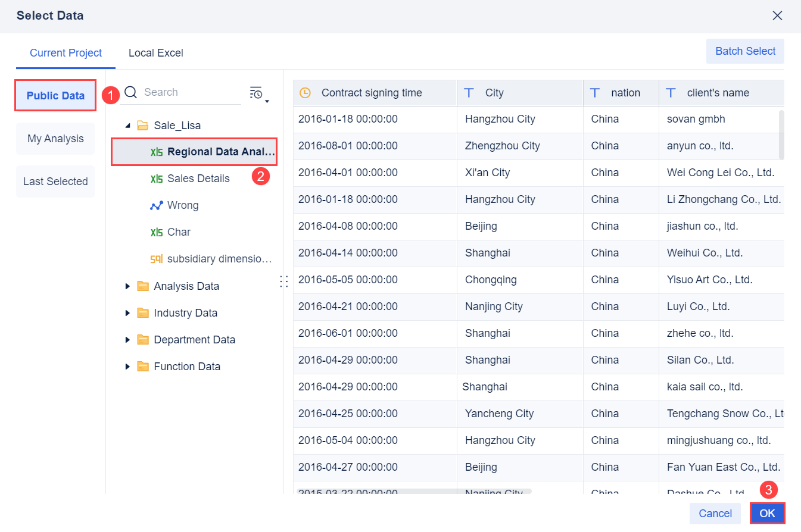Image resolution: width=801 pixels, height=532 pixels.
Task: Confirm selection with the OK button
Action: (x=767, y=514)
